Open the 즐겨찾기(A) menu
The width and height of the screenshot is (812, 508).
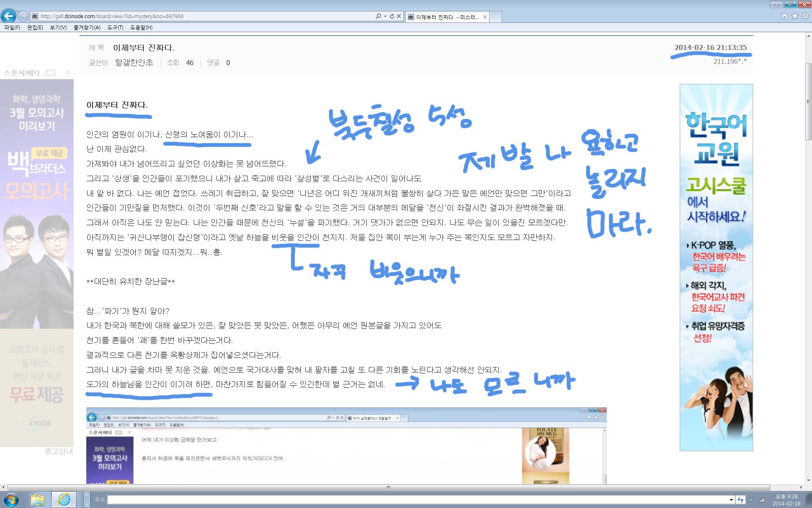coord(87,28)
